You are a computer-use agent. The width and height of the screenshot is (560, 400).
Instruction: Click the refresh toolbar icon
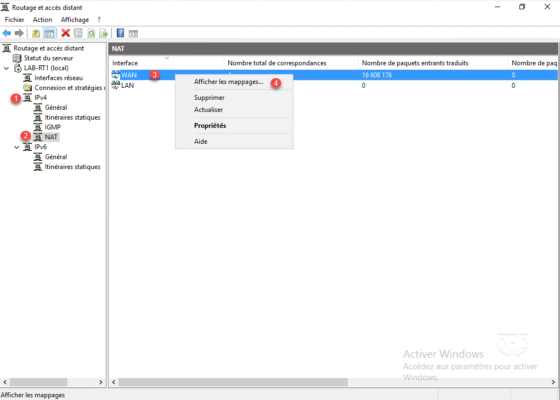[91, 33]
